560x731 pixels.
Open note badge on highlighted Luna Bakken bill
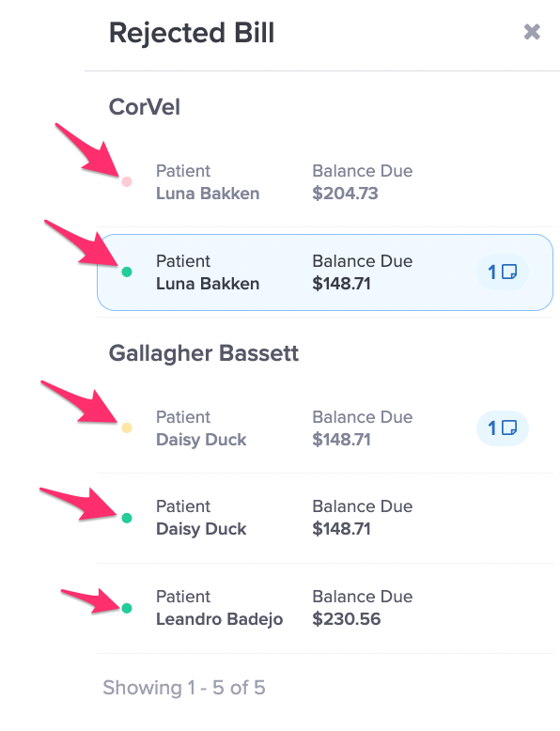(x=502, y=272)
